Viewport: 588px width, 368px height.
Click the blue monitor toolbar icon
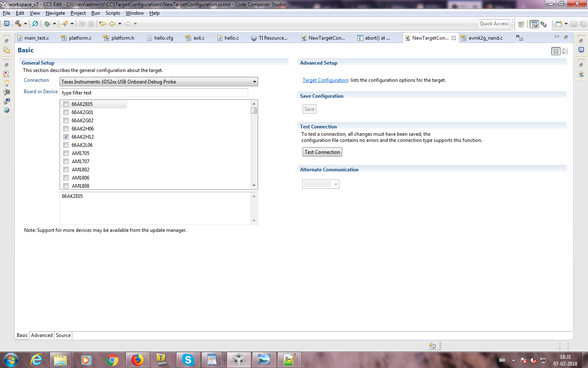(7, 24)
